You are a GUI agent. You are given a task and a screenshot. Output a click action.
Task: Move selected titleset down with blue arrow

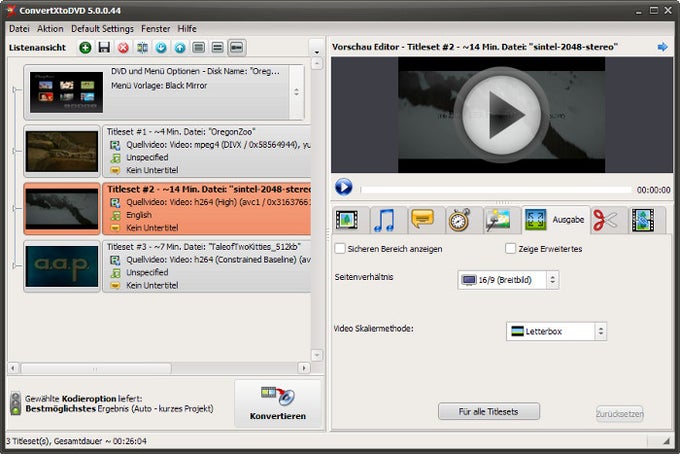(161, 47)
